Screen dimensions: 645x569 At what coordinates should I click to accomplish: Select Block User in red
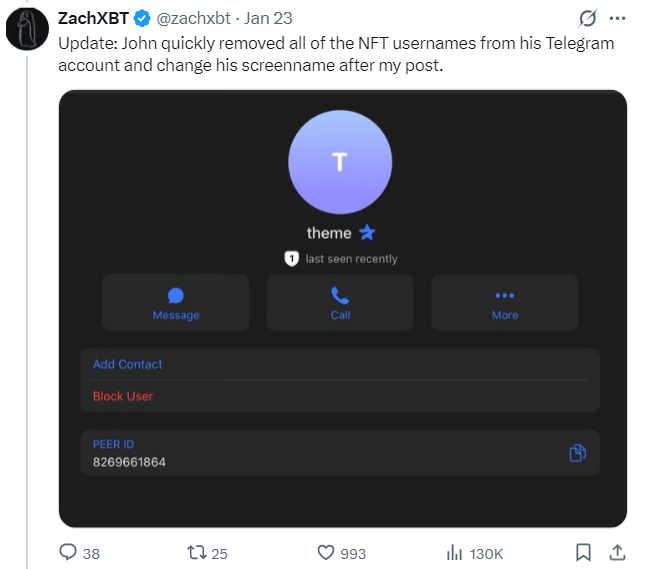point(123,396)
